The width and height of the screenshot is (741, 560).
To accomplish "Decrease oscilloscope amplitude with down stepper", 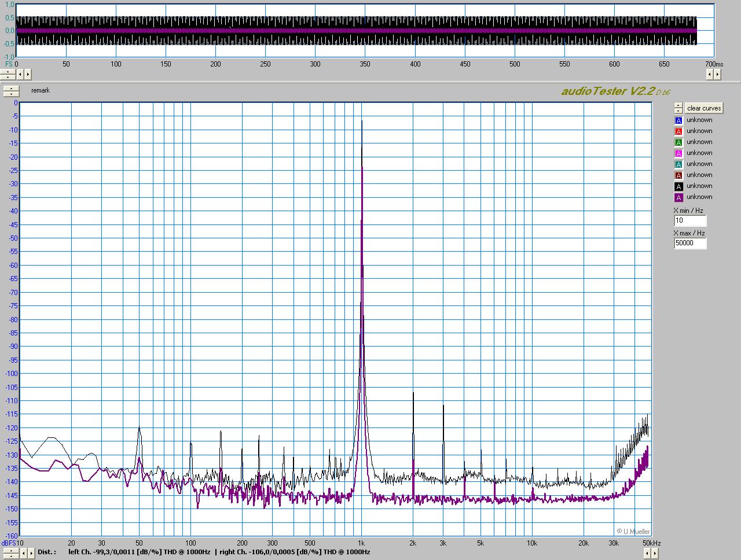I will click(8, 77).
